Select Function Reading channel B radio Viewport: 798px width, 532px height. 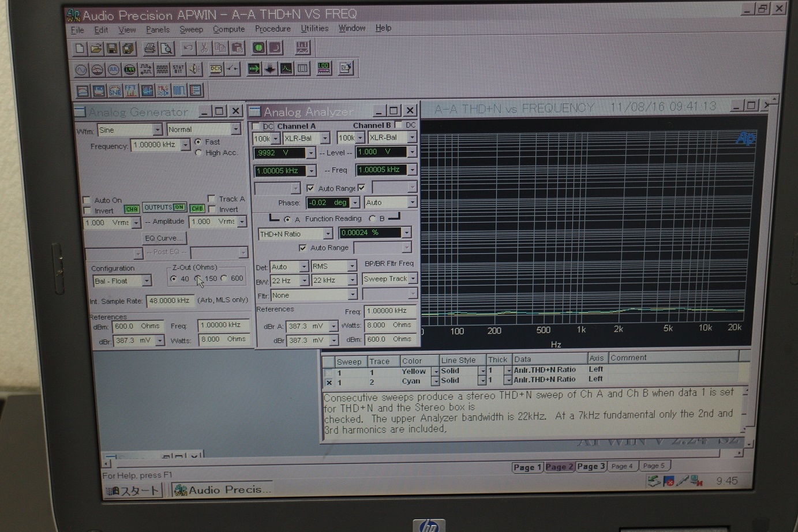point(372,219)
